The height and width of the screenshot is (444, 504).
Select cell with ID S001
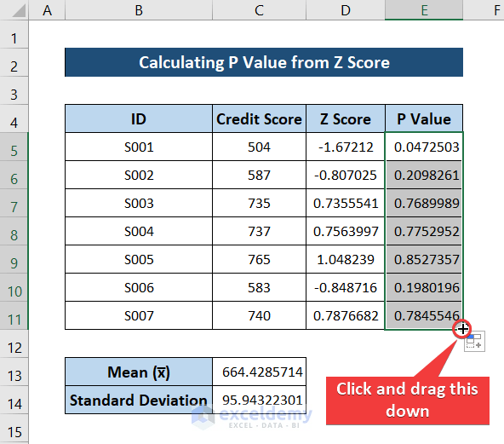[x=139, y=147]
